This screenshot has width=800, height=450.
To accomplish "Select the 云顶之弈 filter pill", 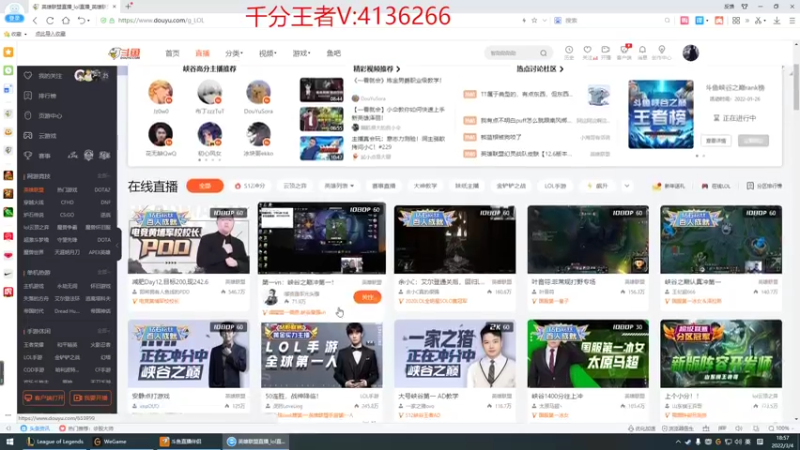I will (x=295, y=186).
